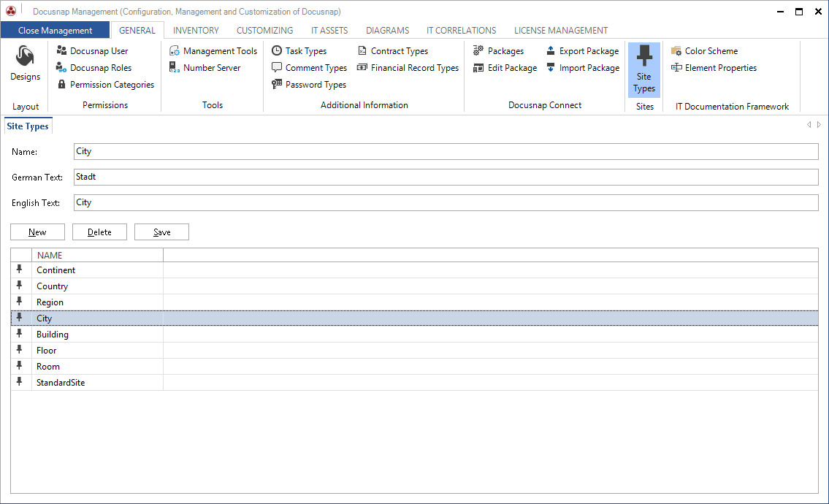Open Docusnap User permissions
829x504 pixels.
click(x=92, y=51)
